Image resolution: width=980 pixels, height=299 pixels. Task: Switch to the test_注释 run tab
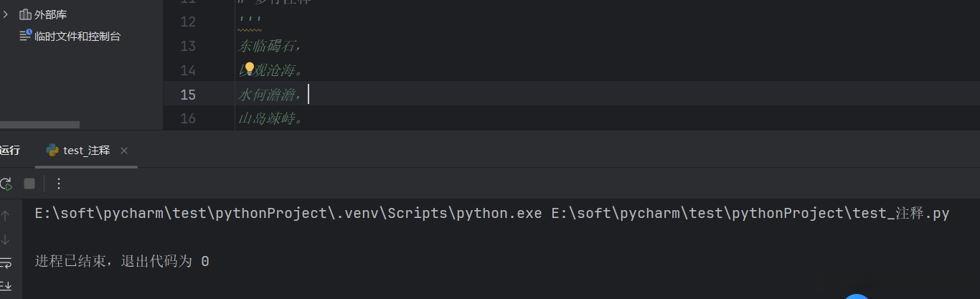pyautogui.click(x=86, y=151)
